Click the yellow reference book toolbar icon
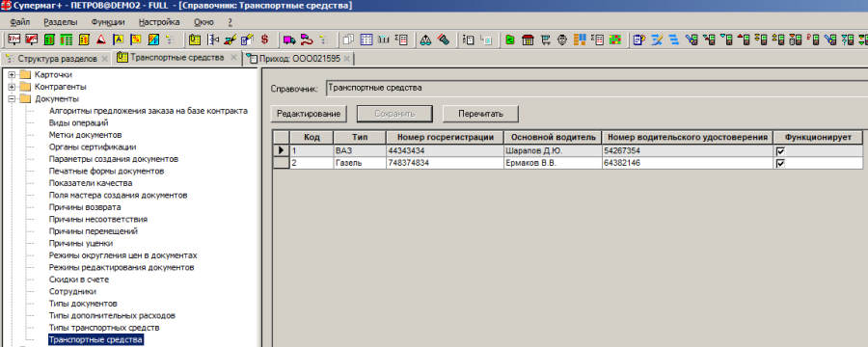The image size is (868, 347). click(x=194, y=40)
